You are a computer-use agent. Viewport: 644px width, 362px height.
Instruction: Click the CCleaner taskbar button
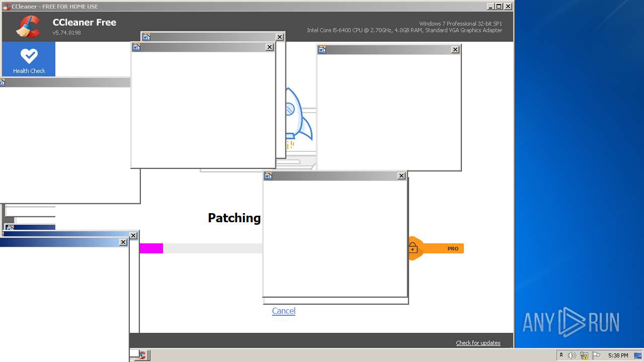pyautogui.click(x=141, y=355)
